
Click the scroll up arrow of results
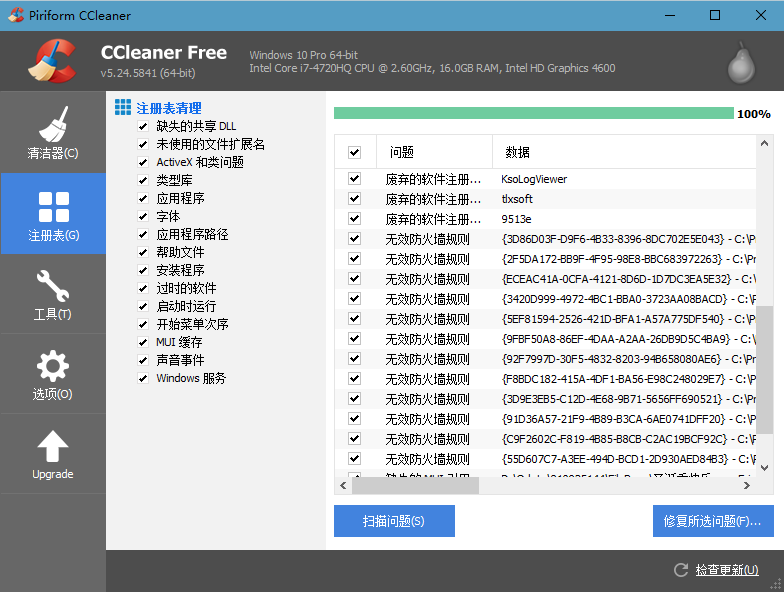pyautogui.click(x=764, y=144)
